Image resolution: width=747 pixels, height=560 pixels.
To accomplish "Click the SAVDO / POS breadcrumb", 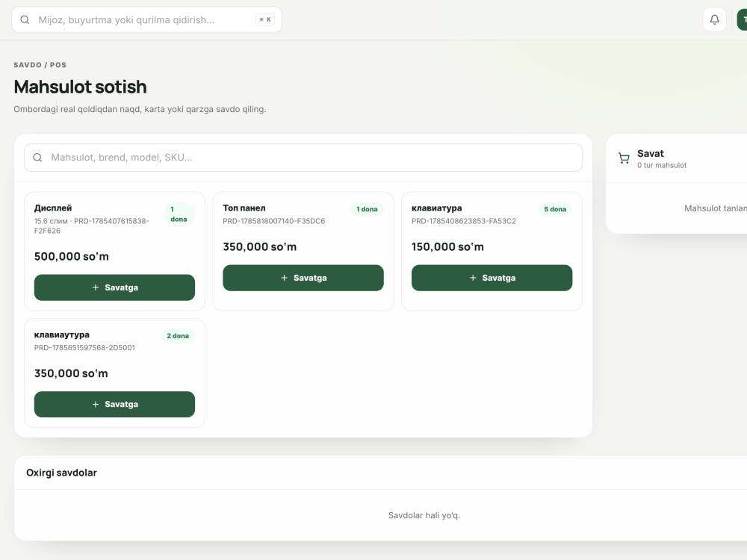I will point(40,65).
